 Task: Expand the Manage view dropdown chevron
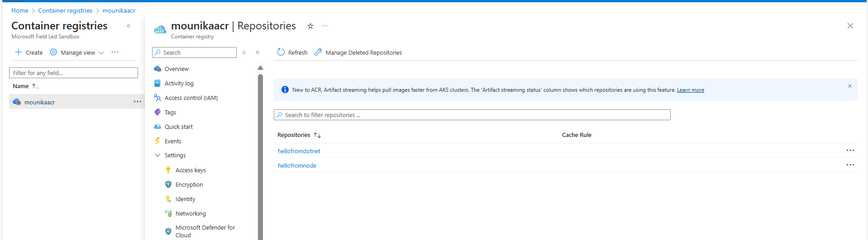coord(101,53)
